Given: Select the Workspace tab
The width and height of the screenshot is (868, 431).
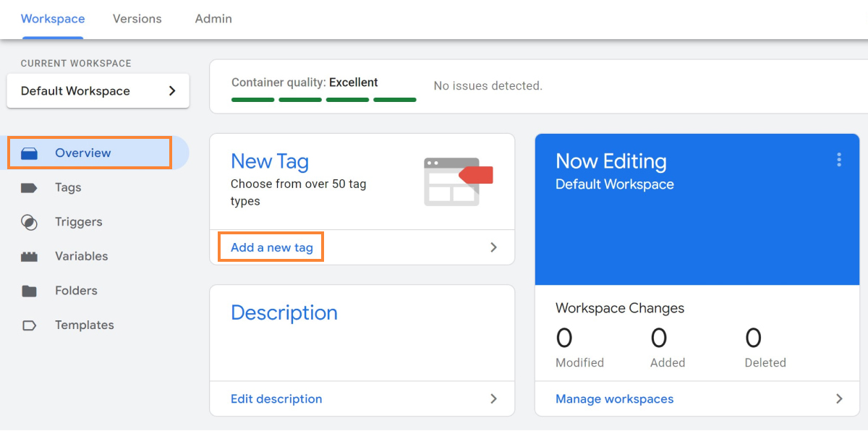Looking at the screenshot, I should (53, 19).
